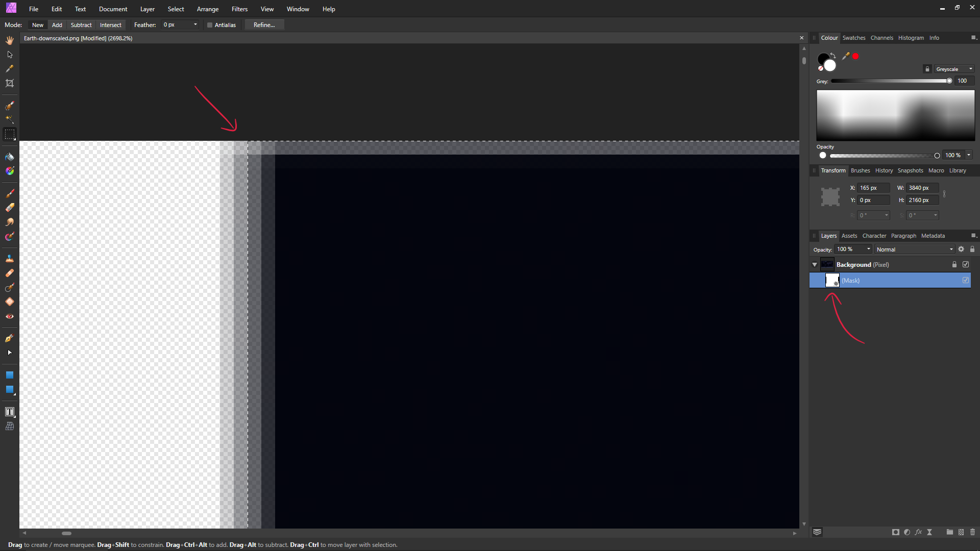Viewport: 980px width, 551px height.
Task: Click the Colour opacity slider handle
Action: [937, 156]
